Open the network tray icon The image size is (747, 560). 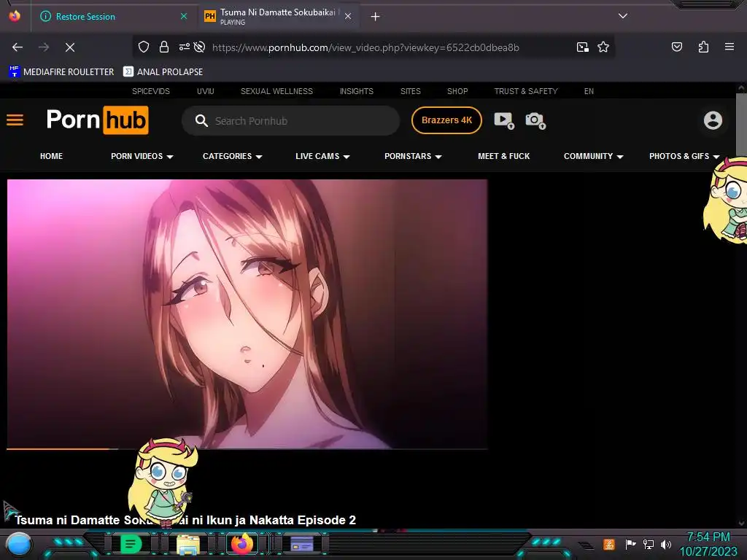649,544
